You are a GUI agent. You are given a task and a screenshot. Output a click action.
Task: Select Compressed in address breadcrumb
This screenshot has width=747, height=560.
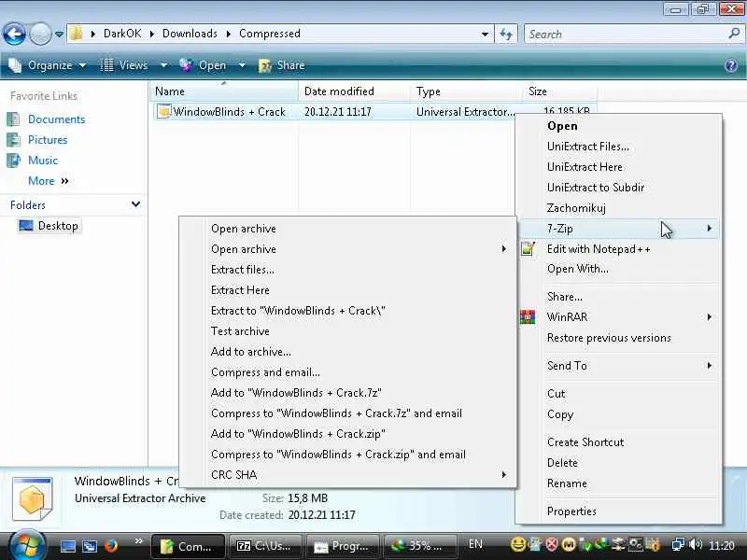(x=270, y=34)
